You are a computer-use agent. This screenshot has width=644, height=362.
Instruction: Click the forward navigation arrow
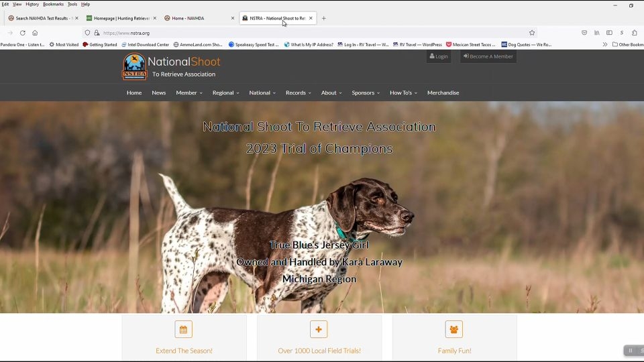point(10,33)
